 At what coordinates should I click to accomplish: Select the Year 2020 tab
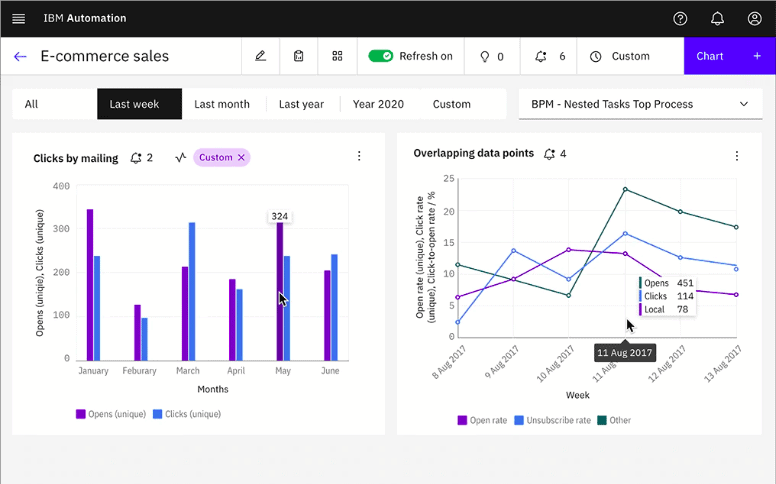(x=378, y=104)
